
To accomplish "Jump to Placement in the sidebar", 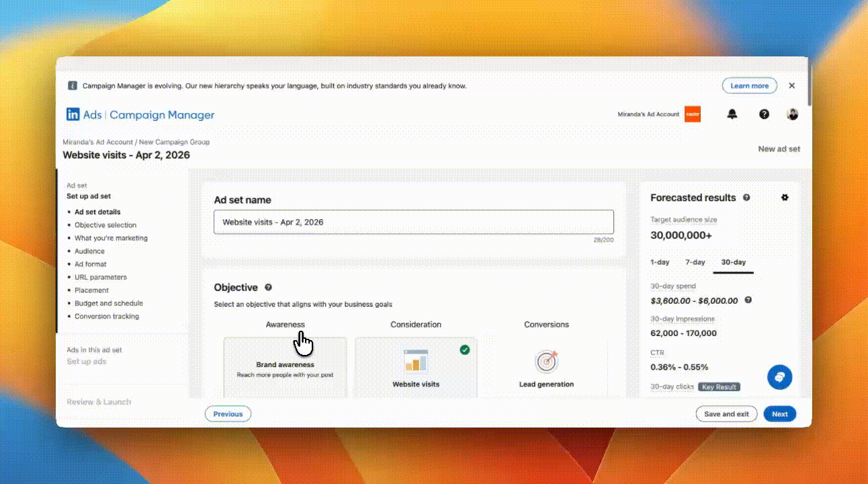I will click(x=91, y=290).
